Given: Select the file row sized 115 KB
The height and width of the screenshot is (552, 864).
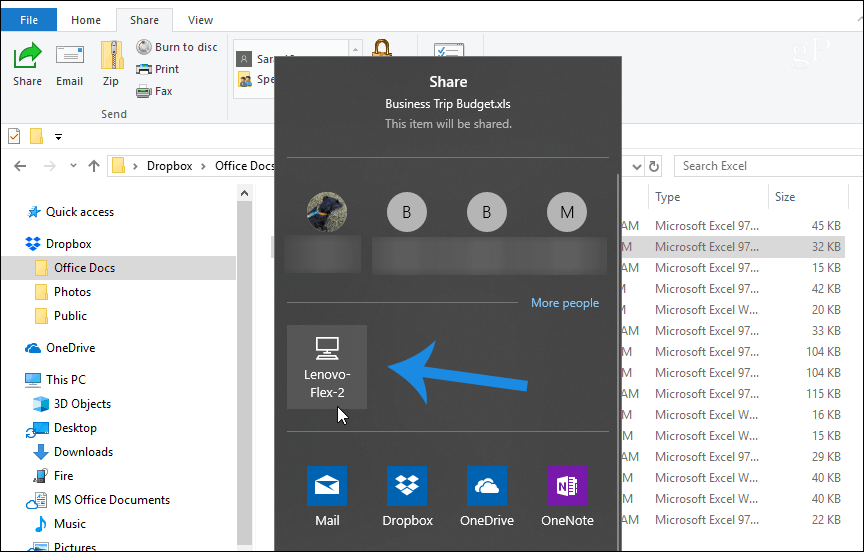Looking at the screenshot, I should click(x=733, y=394).
